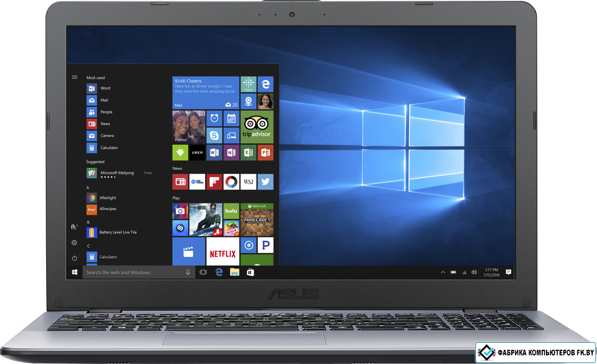Viewport: 597px width, 364px height.
Task: Select suggested Microsoft Mahjong app
Action: click(x=119, y=174)
